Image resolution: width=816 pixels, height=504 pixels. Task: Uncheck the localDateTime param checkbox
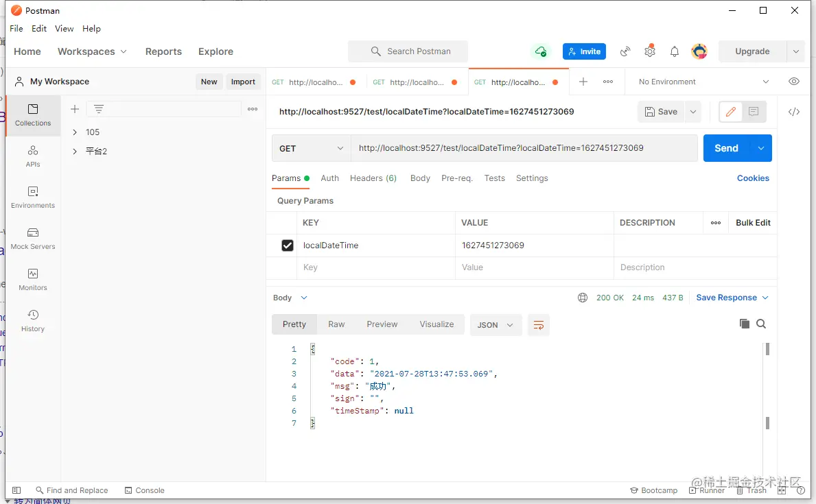point(288,245)
